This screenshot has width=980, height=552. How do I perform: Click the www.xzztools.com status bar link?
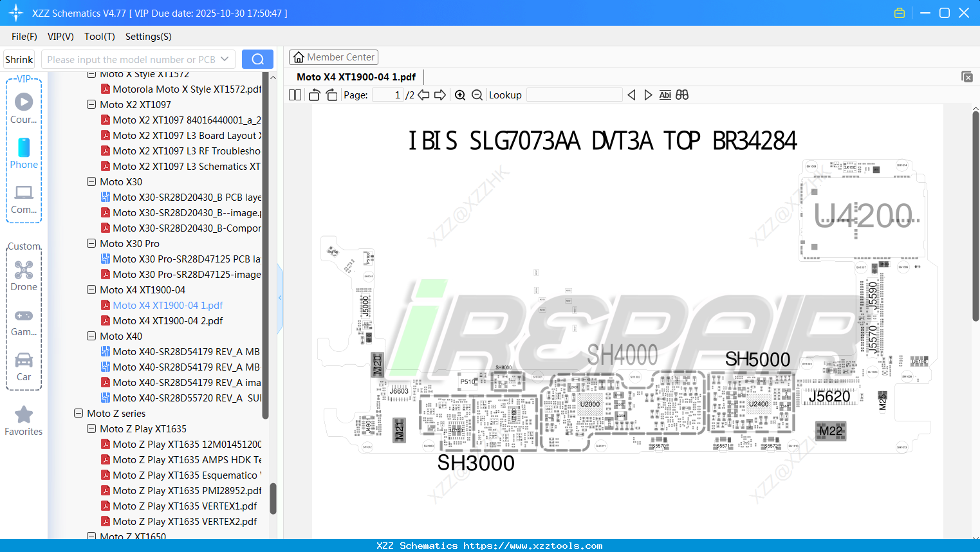click(x=533, y=546)
